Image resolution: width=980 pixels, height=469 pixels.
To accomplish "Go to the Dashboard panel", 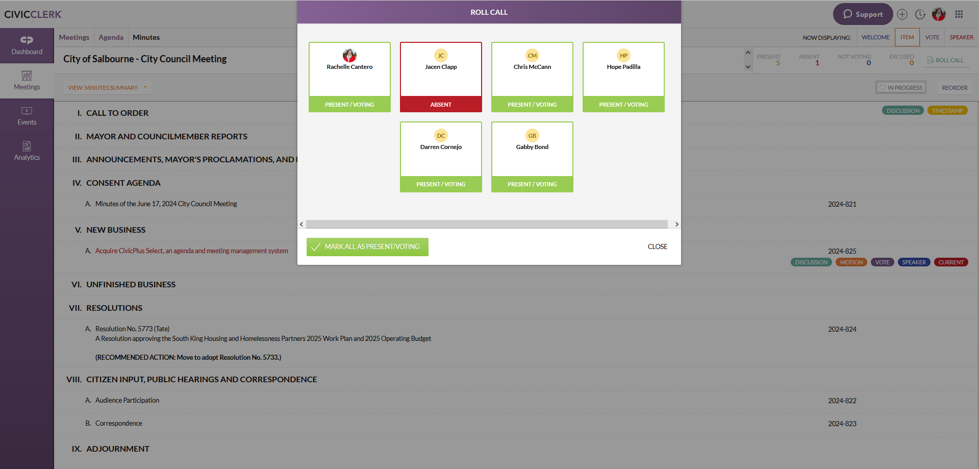I will click(x=27, y=45).
